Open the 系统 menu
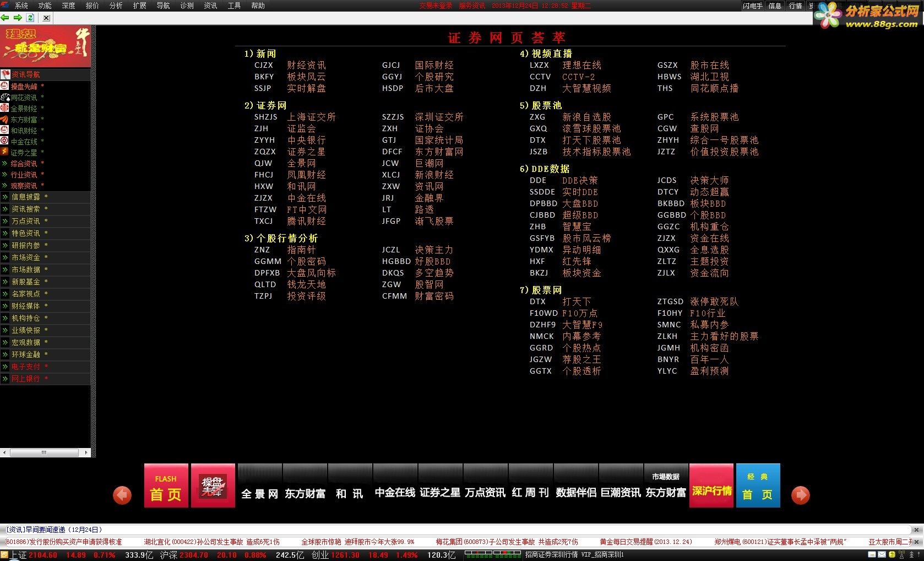Viewport: 924px width, 561px height. (21, 6)
